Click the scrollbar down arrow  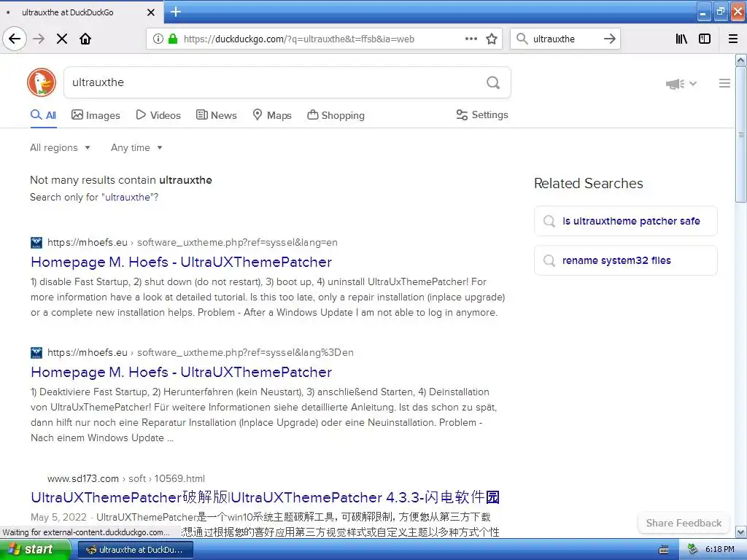(741, 532)
